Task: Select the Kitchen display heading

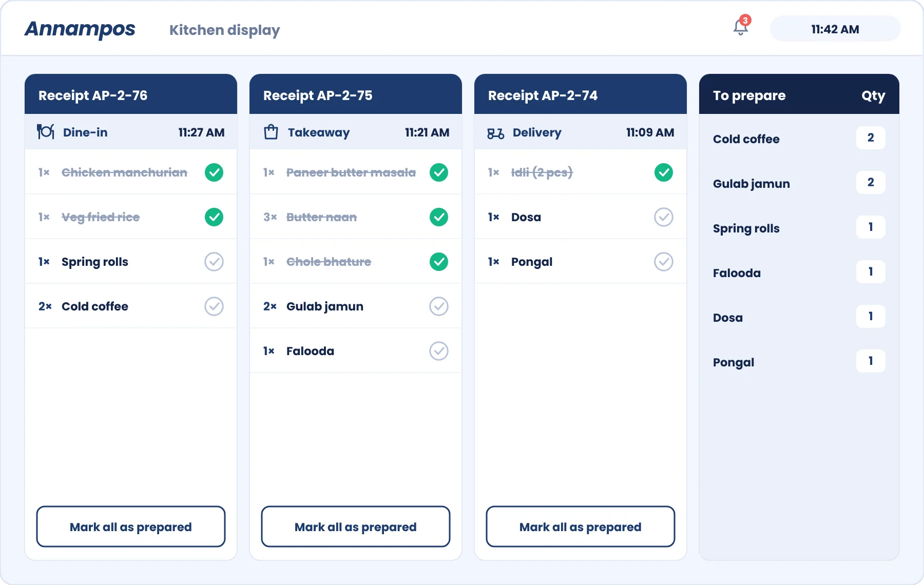Action: [x=225, y=30]
